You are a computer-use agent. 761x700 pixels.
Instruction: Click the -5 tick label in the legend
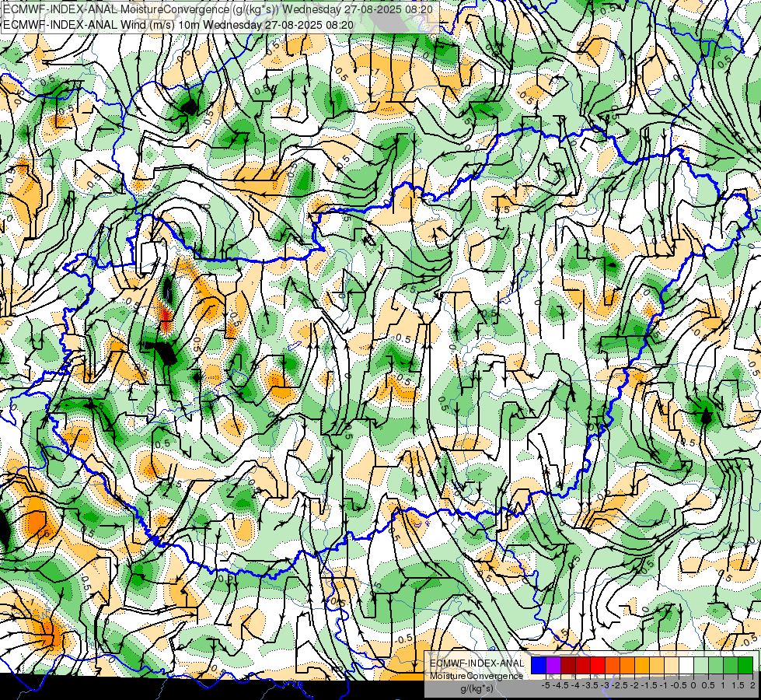tap(546, 685)
